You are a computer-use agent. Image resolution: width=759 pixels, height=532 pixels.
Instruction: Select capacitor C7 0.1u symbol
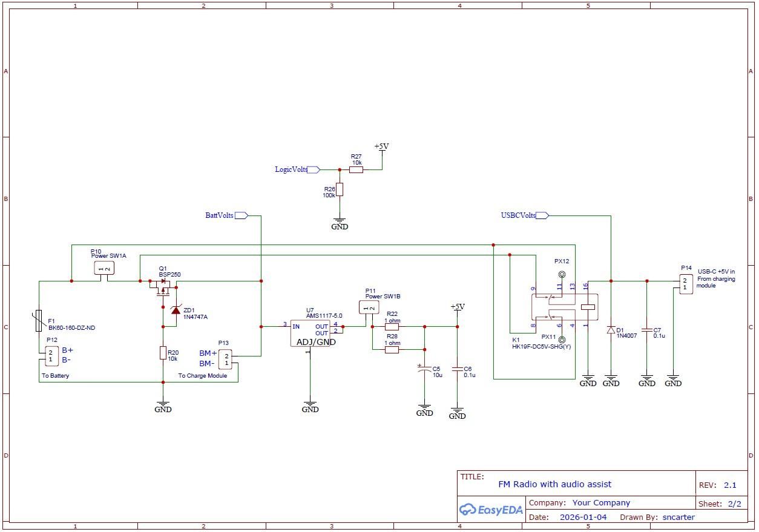646,330
